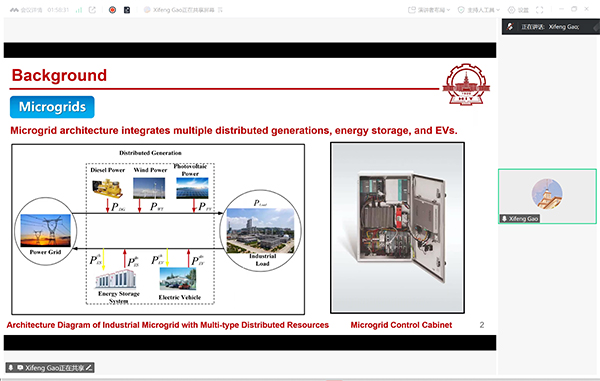
Task: Select Xifeng Gao's participant video tile
Action: coord(547,196)
